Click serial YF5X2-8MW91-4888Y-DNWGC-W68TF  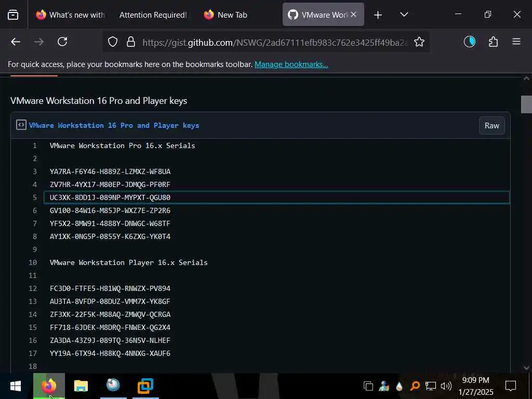[x=110, y=223]
